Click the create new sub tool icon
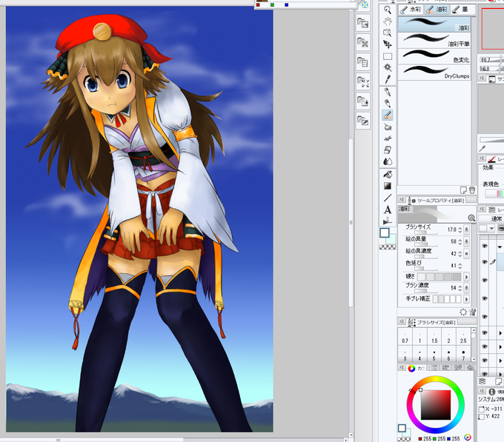 463,190
